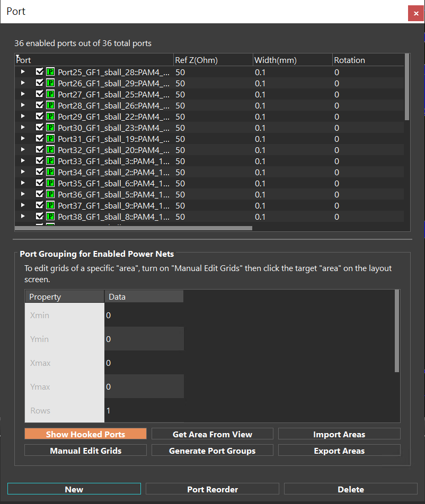Click the green P icon of Port32_GF1_sball_20
Viewport: 425px width, 504px height.
pyautogui.click(x=50, y=149)
